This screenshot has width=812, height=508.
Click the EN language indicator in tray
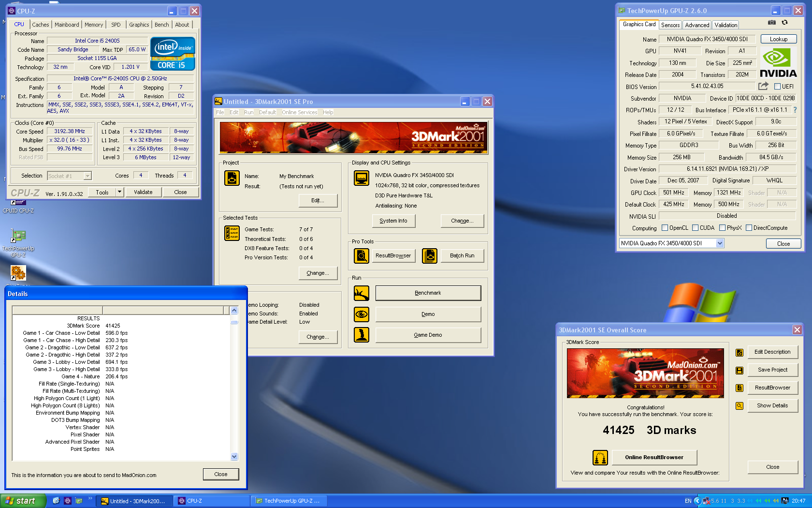coord(688,501)
